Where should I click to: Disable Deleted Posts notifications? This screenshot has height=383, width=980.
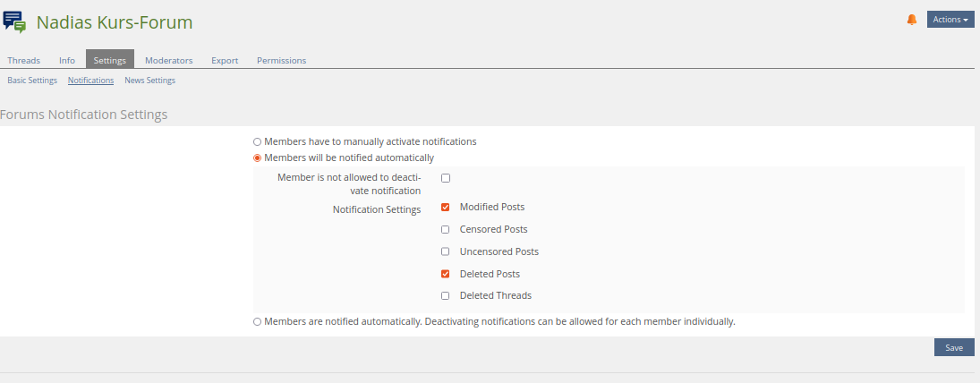coord(446,274)
